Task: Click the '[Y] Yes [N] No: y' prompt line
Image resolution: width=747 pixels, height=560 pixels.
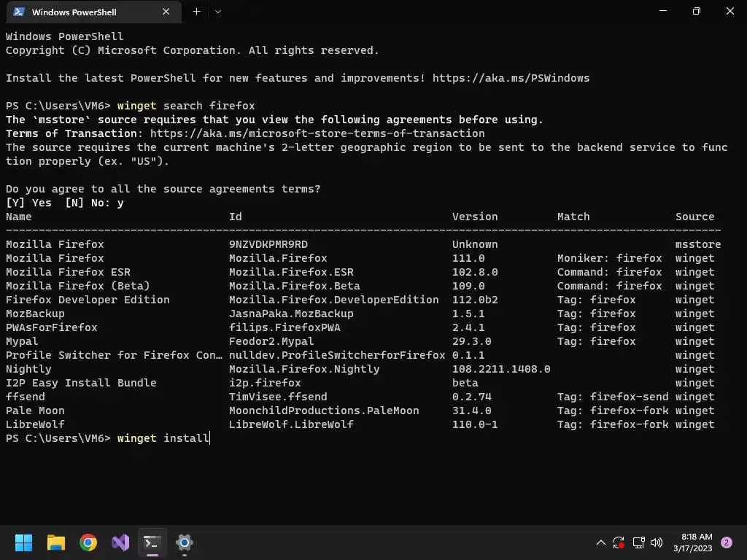Action: tap(65, 203)
